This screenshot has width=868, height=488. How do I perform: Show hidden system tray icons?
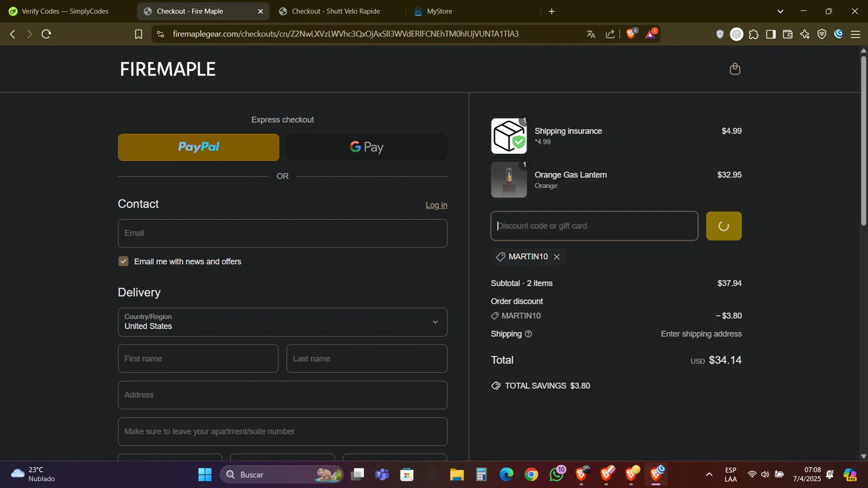tap(709, 475)
